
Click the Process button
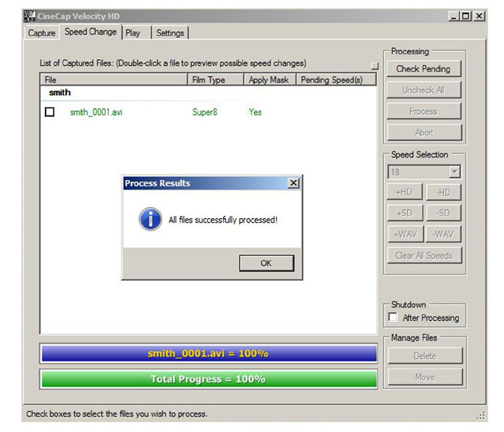point(424,111)
